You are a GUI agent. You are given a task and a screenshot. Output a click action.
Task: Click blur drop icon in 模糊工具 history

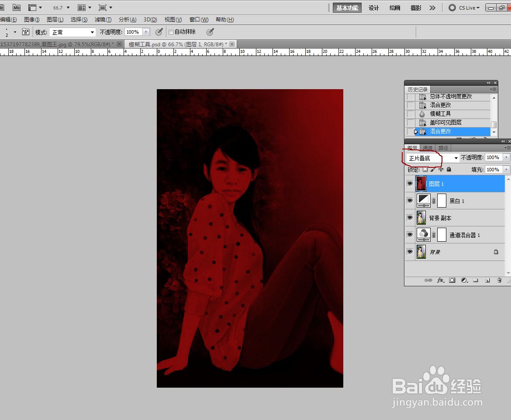click(x=422, y=114)
